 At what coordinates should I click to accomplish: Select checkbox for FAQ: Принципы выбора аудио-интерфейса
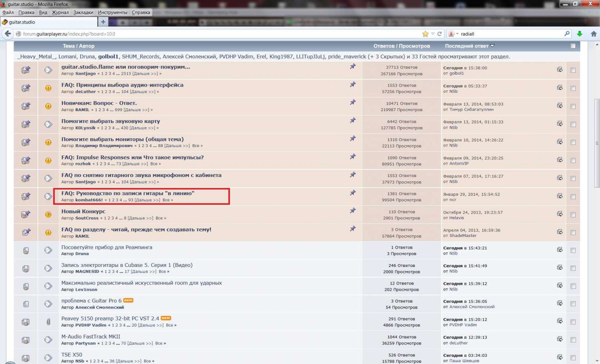click(573, 88)
